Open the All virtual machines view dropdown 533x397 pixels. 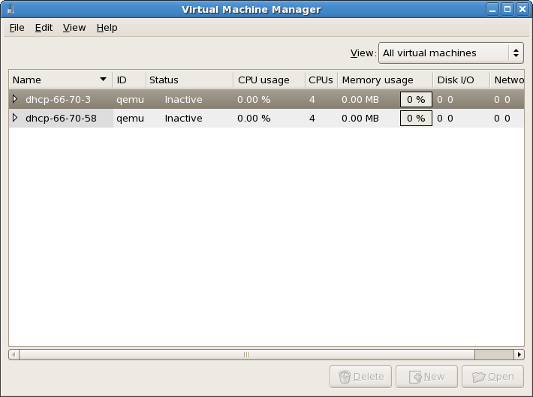pyautogui.click(x=451, y=53)
